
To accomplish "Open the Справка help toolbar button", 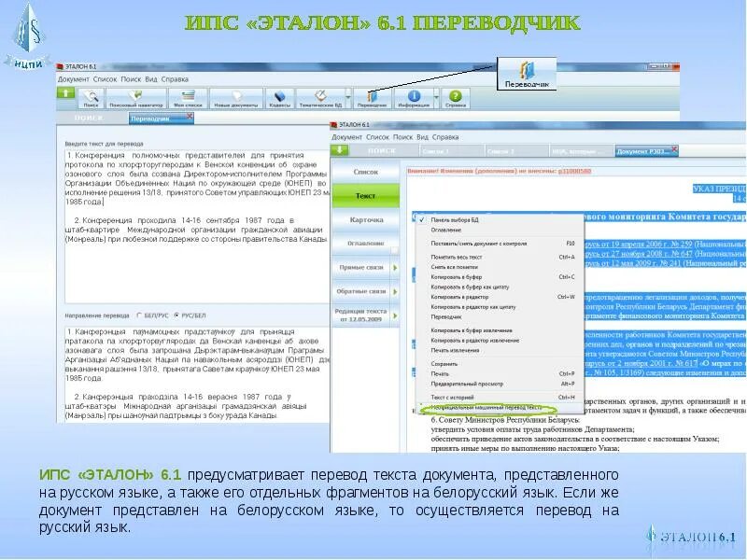I will click(x=456, y=98).
